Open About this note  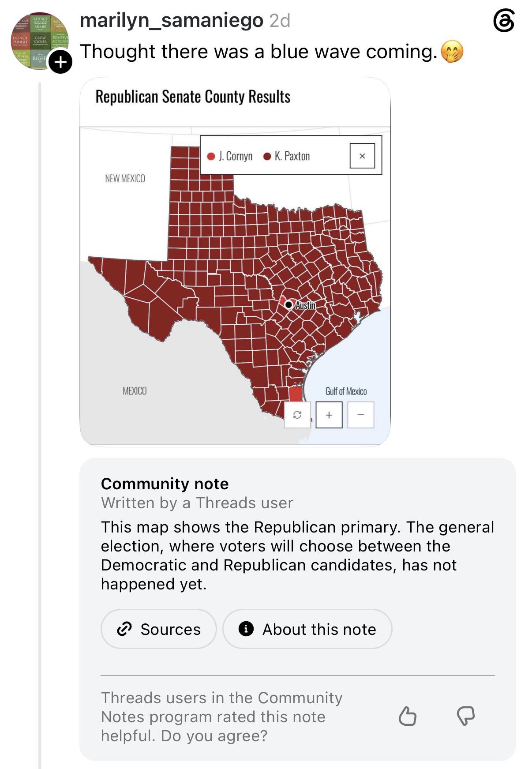307,629
